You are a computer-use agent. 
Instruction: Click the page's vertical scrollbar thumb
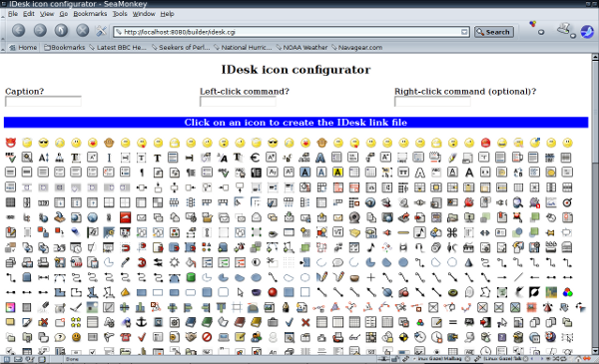coord(595,111)
